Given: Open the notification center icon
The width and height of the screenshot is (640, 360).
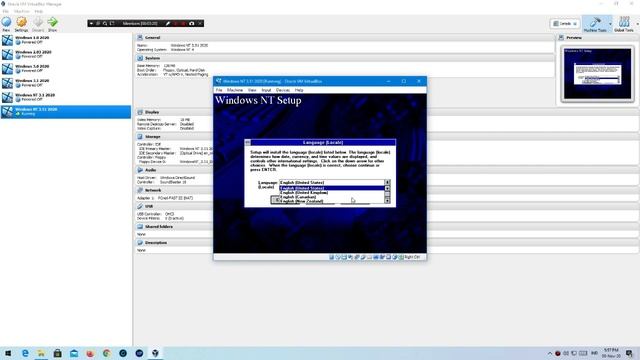Looking at the screenshot, I should tap(629, 353).
